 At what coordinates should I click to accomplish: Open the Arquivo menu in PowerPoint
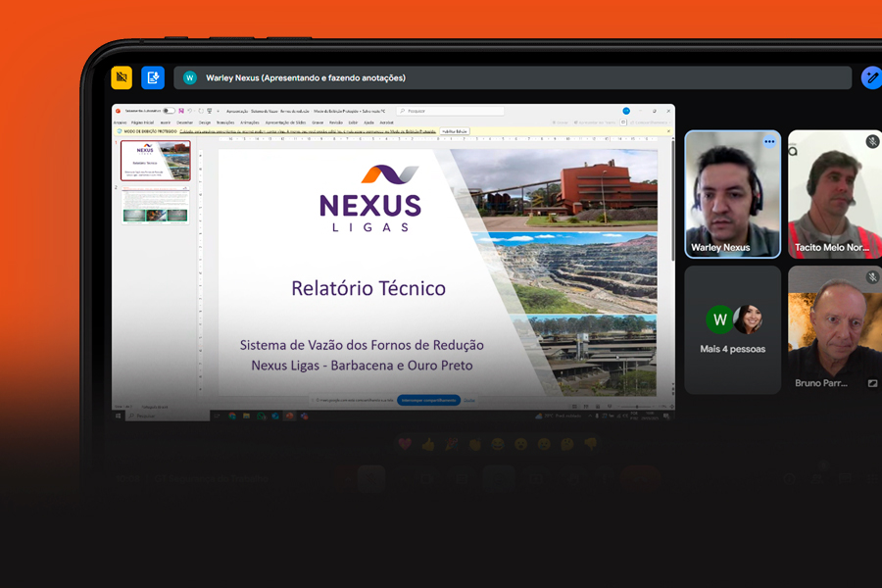120,122
